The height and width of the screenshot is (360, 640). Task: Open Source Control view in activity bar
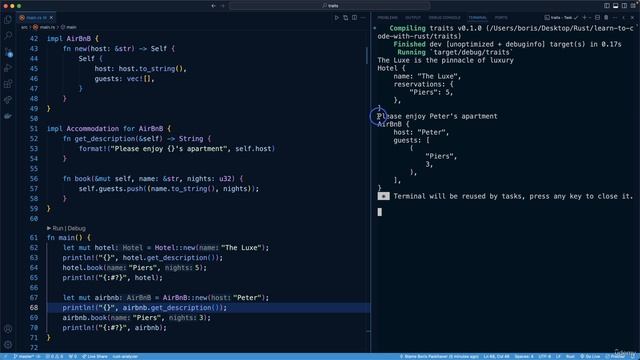tap(8, 52)
